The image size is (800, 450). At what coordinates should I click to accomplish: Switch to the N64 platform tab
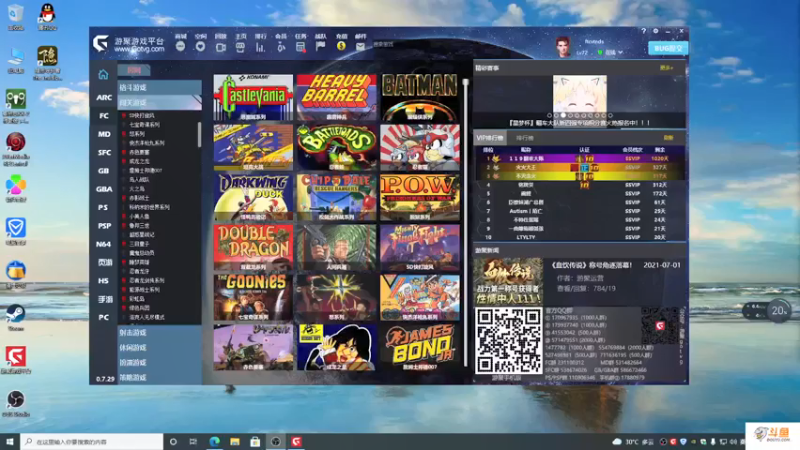pos(104,244)
